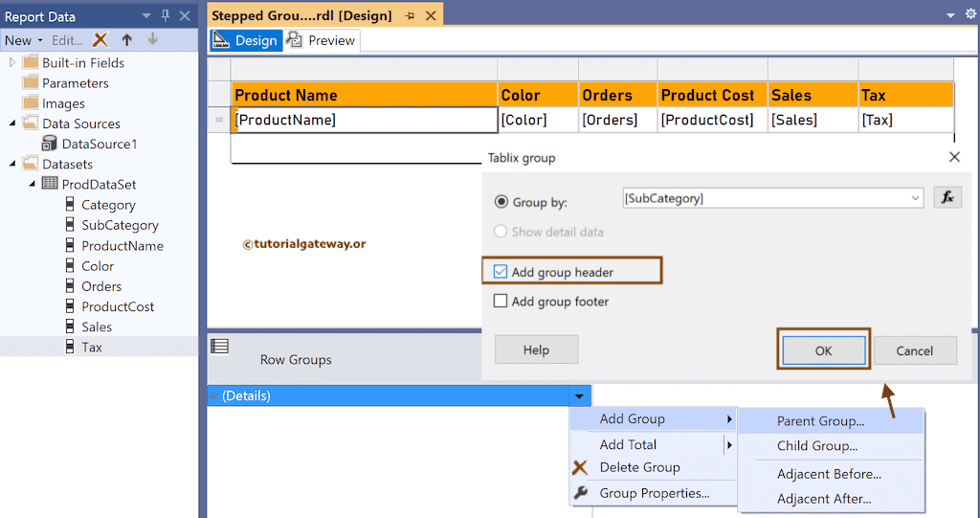Viewport: 980px width, 518px height.
Task: Click OK in Tablix group dialog
Action: tap(824, 351)
